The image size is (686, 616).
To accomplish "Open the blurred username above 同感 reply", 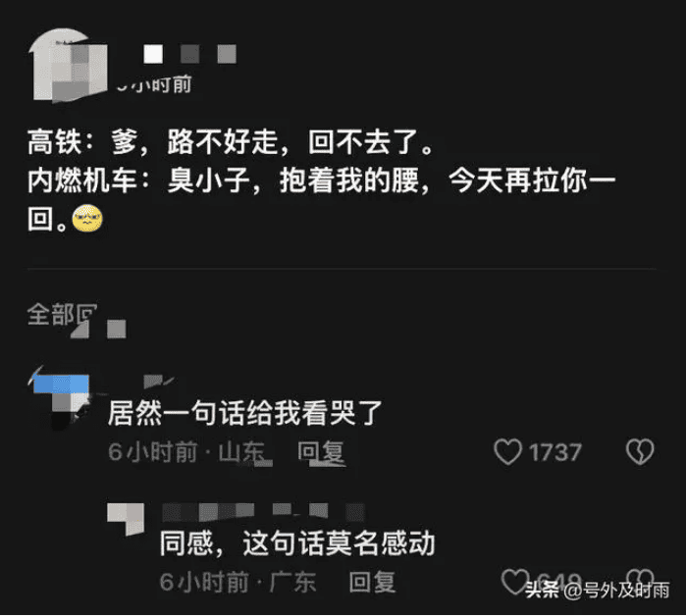I will (x=263, y=512).
